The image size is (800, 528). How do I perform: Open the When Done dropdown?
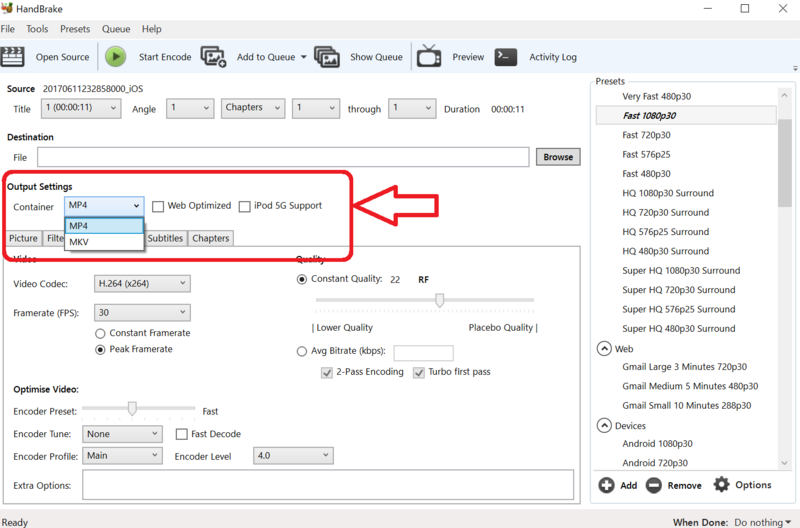[x=762, y=522]
